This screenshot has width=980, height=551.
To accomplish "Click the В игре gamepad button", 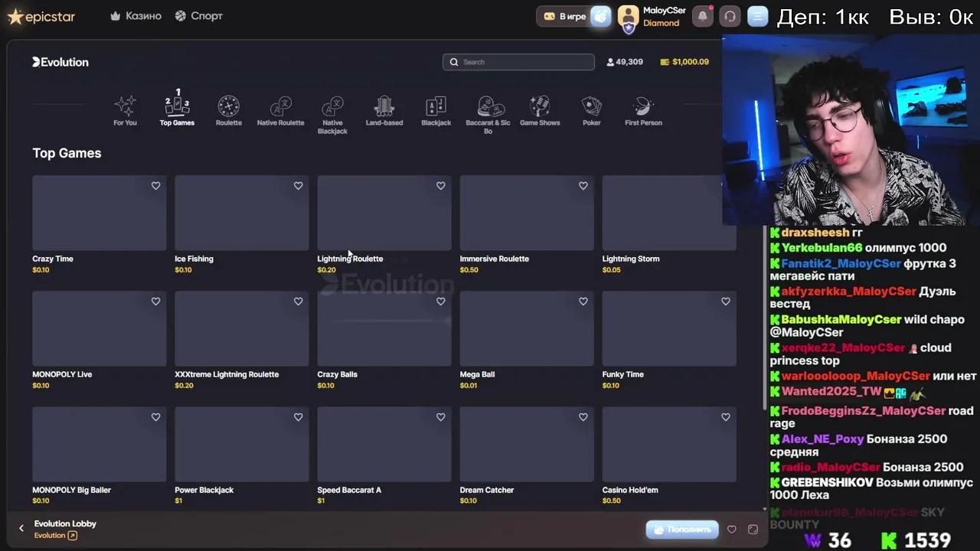I will click(x=564, y=16).
